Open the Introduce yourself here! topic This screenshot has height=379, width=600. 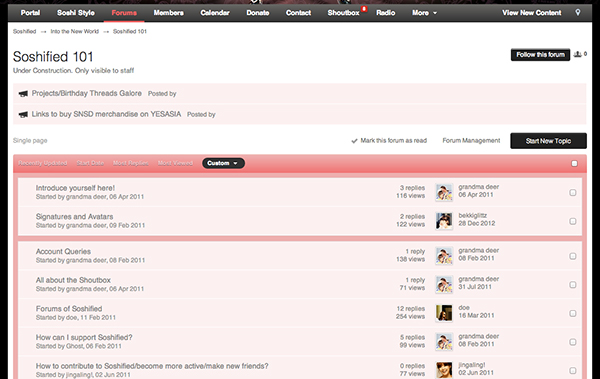[x=75, y=188]
